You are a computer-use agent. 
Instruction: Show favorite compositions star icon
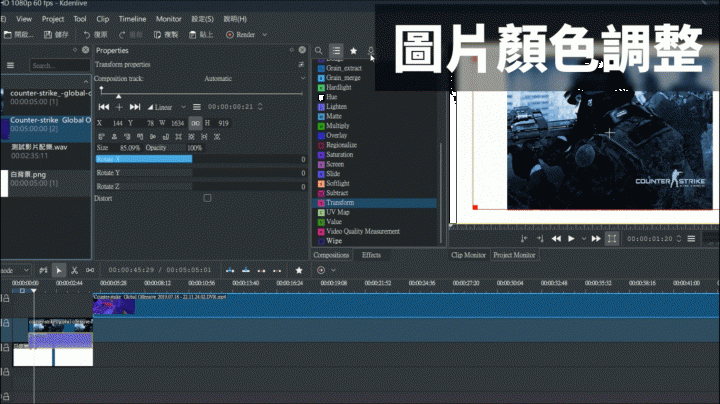354,50
